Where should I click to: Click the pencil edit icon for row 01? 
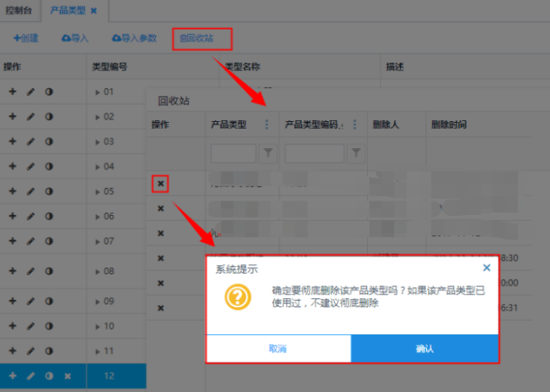(31, 91)
